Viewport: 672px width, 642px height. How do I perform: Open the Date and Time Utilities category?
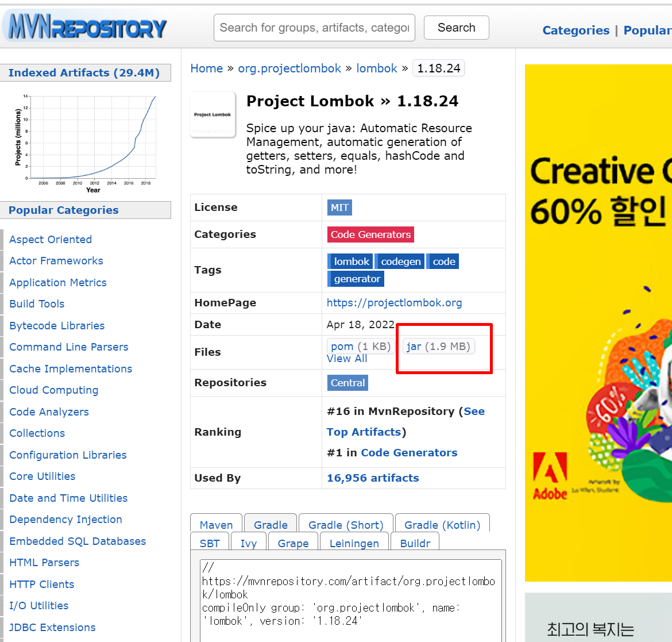[68, 498]
